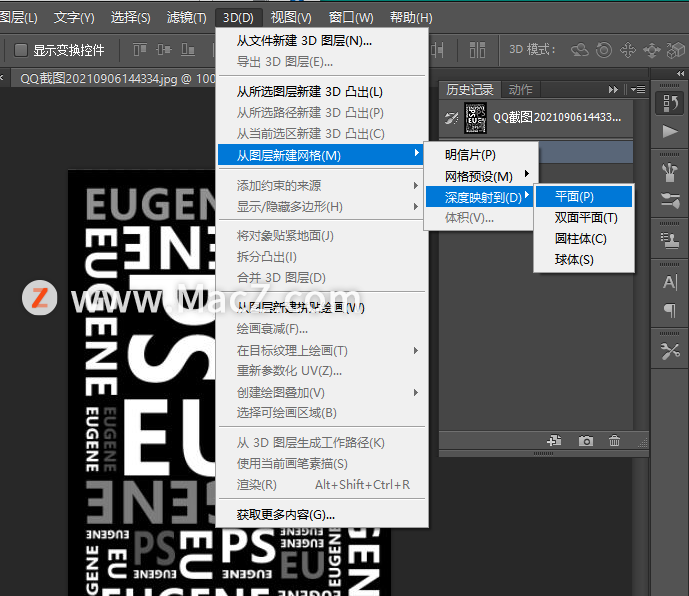Choose 从文件新建 3D 图层(N)...
689x596 pixels.
pos(323,41)
